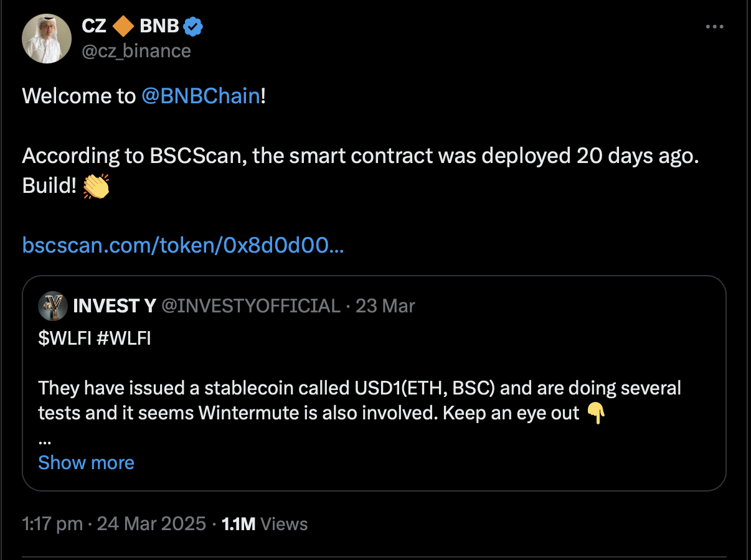
Task: Click the INVEST Y account name
Action: 115,306
